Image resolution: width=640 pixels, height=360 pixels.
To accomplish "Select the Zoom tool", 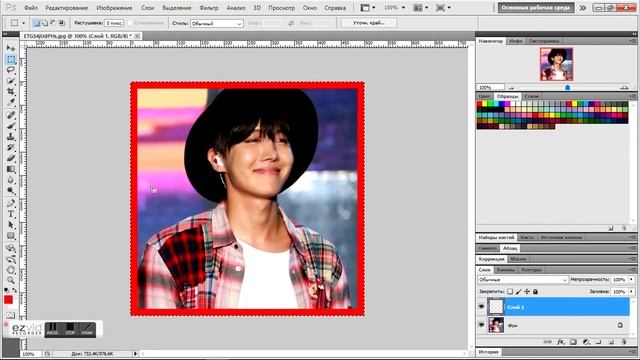I will click(x=11, y=280).
